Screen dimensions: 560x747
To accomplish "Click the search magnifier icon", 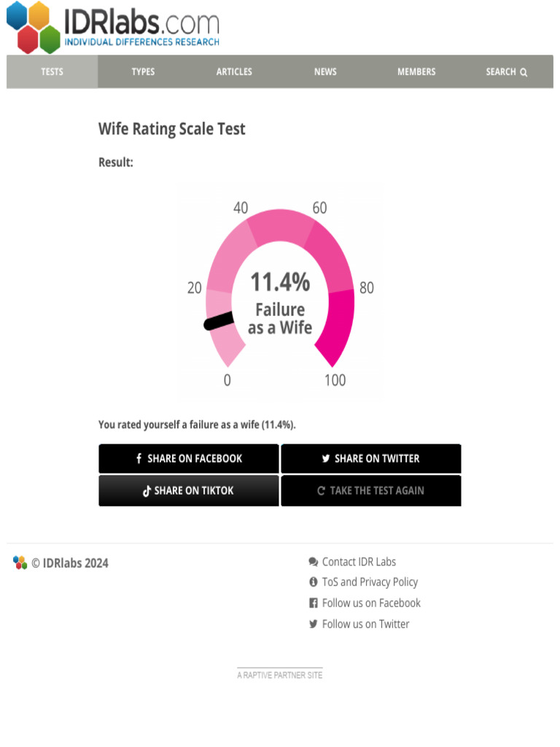I will point(524,72).
